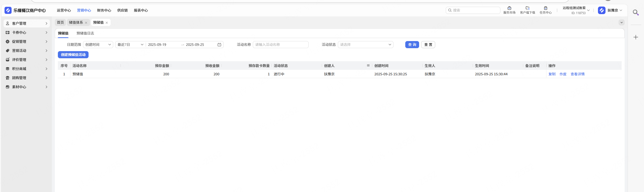Image resolution: width=644 pixels, height=192 pixels.
Task: Open the 任务中心 icon
Action: (x=546, y=8)
